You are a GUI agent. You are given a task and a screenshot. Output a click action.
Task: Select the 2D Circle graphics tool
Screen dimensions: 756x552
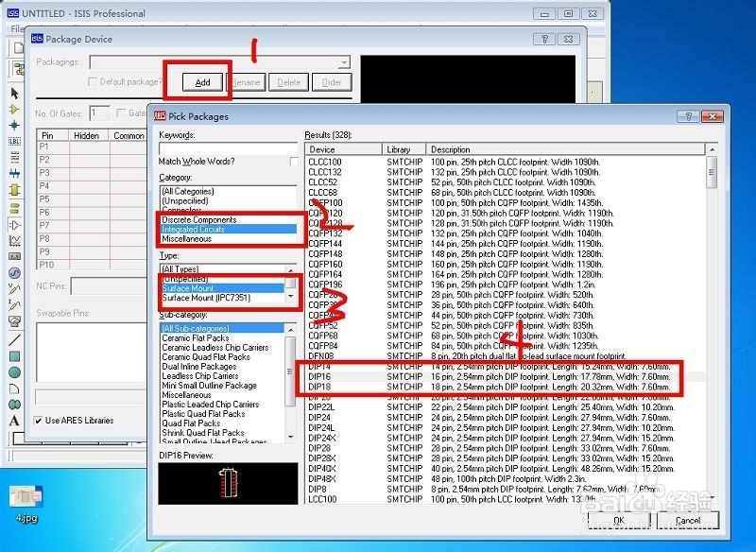(x=14, y=372)
